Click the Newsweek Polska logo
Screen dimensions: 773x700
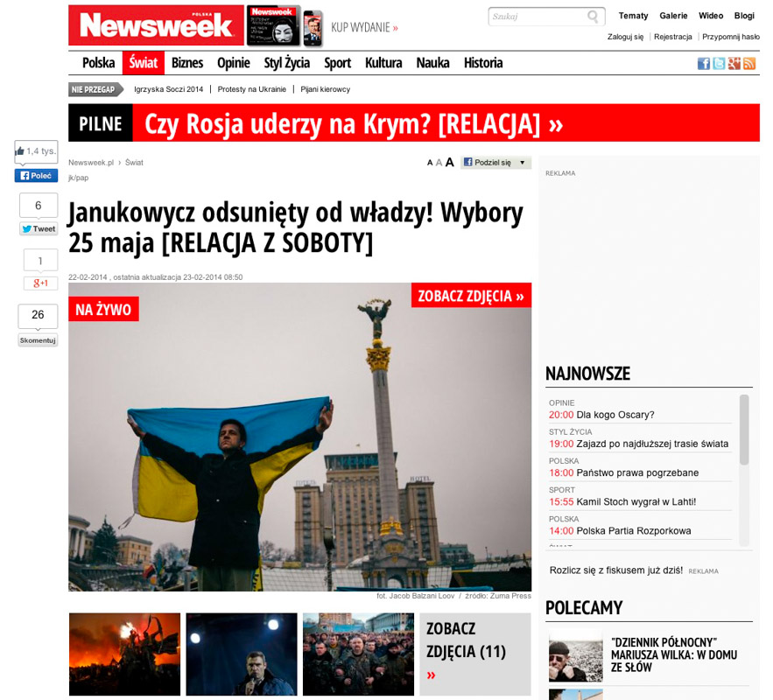tap(156, 25)
